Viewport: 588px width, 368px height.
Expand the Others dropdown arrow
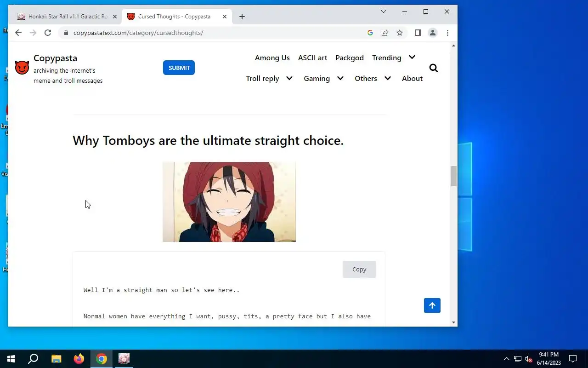388,78
